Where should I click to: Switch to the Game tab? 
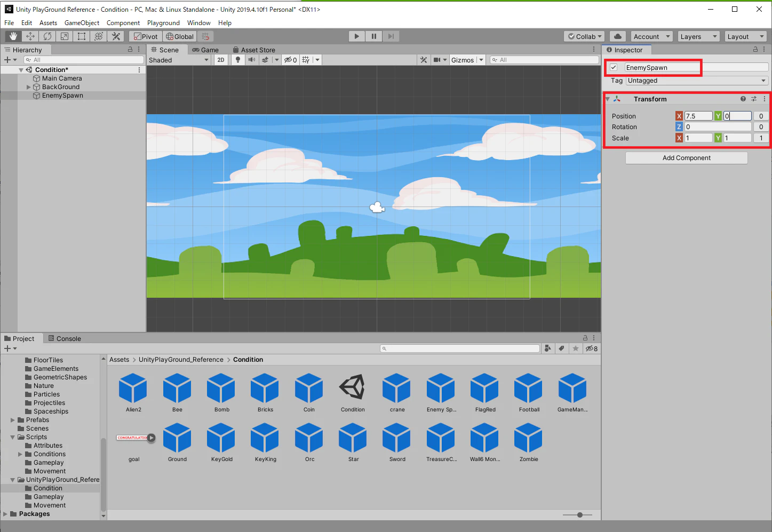click(x=205, y=50)
